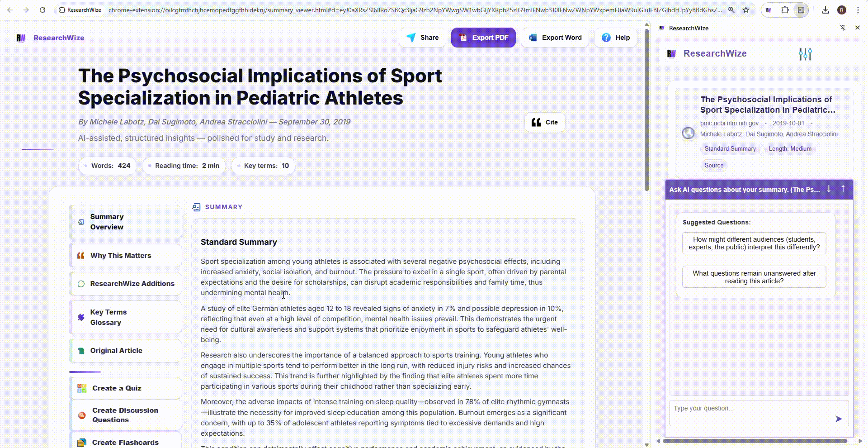Click the settings sliders icon in ResearchWize panel
The height and width of the screenshot is (448, 868).
805,54
